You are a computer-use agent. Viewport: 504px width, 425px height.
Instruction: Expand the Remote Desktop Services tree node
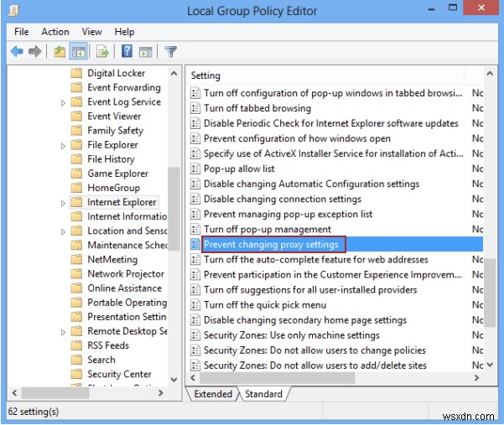point(63,332)
